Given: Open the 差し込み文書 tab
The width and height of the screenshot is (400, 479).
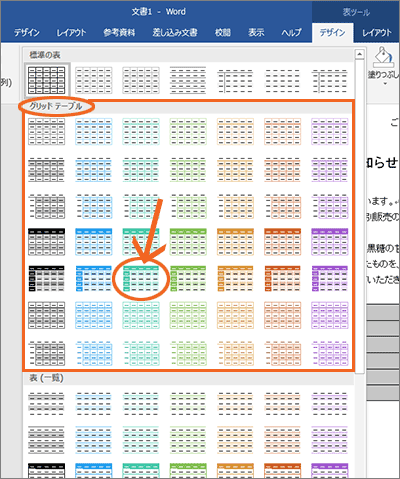Looking at the screenshot, I should [x=175, y=33].
